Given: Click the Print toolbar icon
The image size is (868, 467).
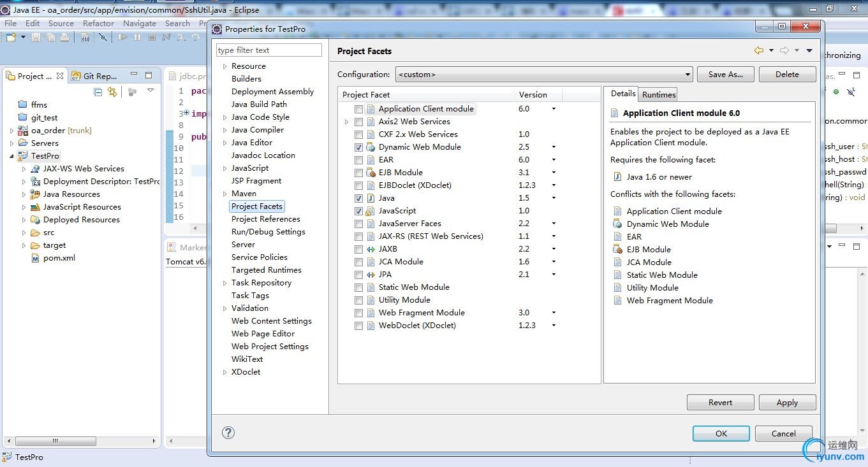Looking at the screenshot, I should coord(64,38).
